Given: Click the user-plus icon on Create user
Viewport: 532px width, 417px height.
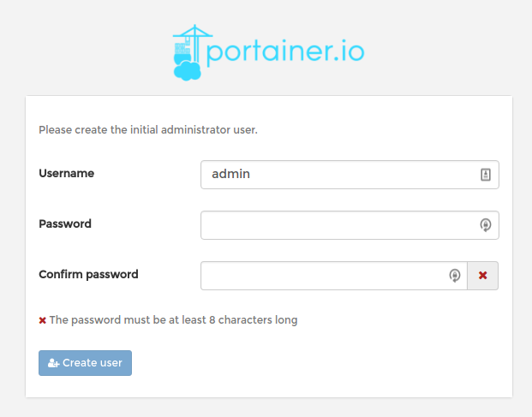Looking at the screenshot, I should [53, 363].
